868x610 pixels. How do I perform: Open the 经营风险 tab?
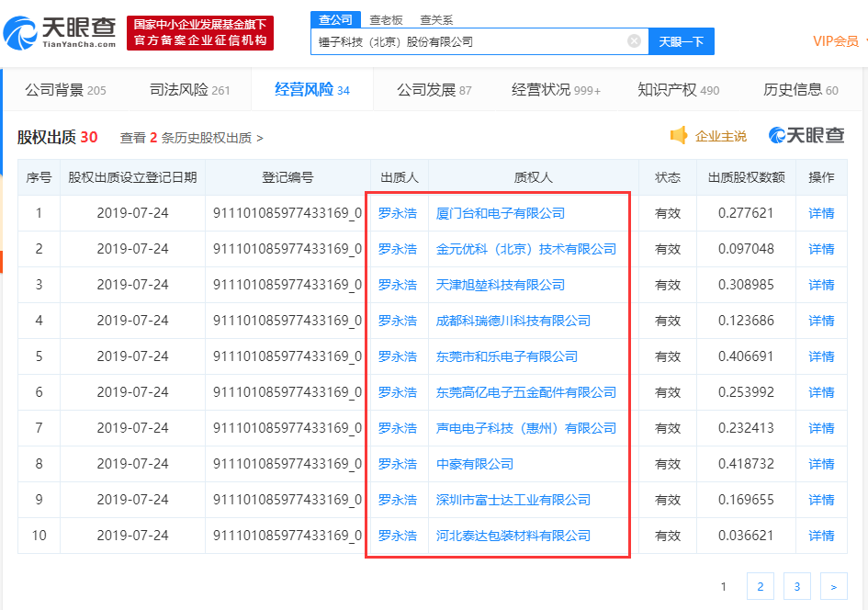click(x=312, y=90)
